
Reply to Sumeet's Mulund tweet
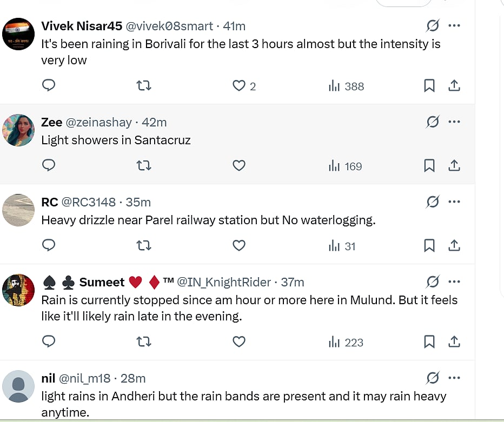click(x=49, y=341)
